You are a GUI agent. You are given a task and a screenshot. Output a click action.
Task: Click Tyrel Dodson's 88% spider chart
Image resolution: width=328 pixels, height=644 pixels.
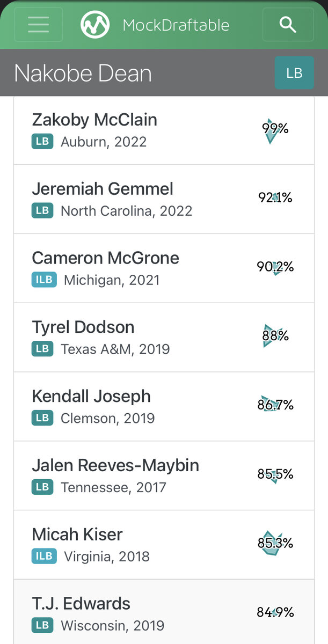(275, 336)
